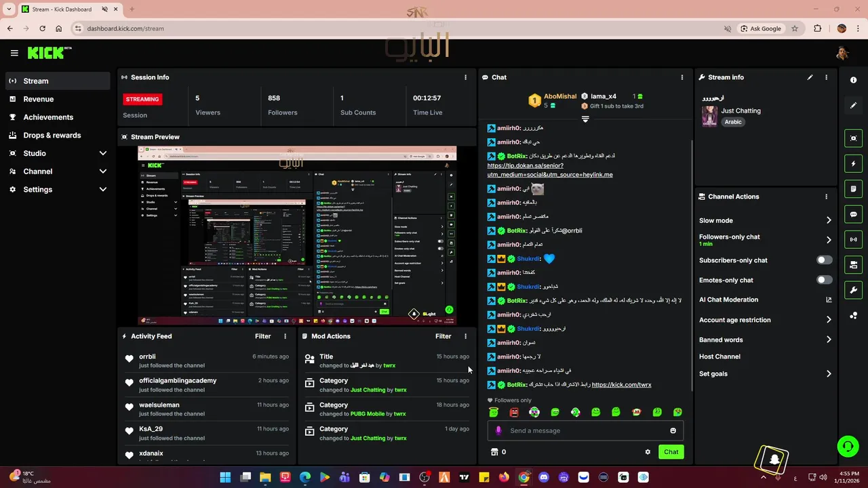
Task: Open Mod Actions three-dot menu
Action: pos(465,336)
